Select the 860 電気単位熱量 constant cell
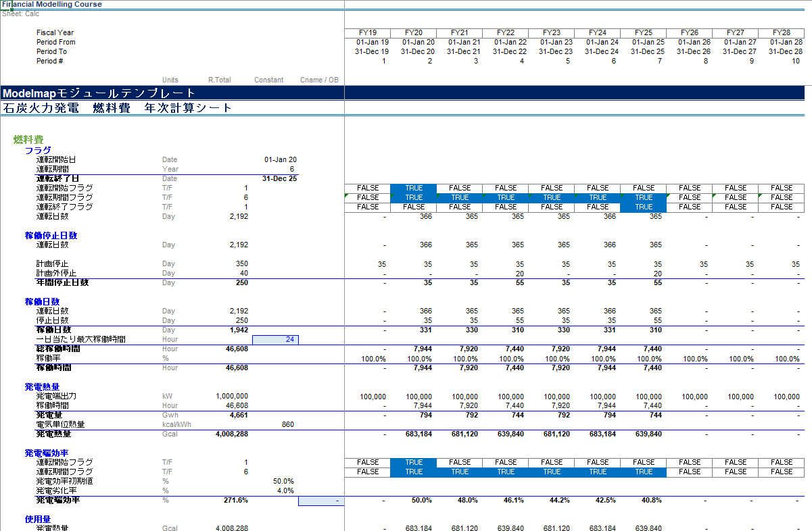This screenshot has height=531, width=812. pyautogui.click(x=287, y=425)
